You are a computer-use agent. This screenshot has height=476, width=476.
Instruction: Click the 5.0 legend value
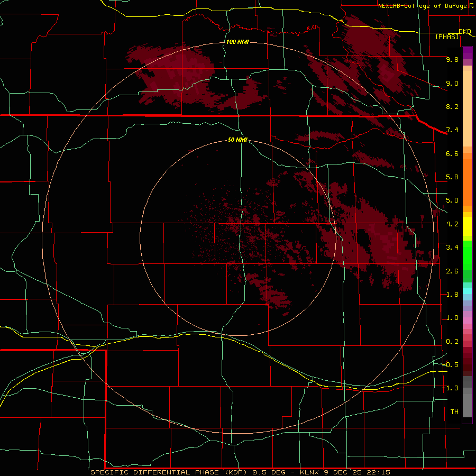(452, 200)
